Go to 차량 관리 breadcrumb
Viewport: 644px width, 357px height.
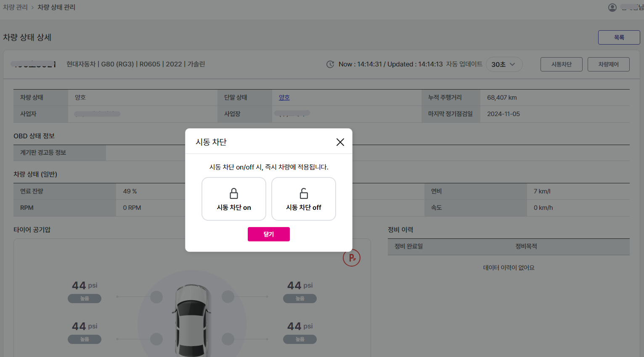(15, 7)
